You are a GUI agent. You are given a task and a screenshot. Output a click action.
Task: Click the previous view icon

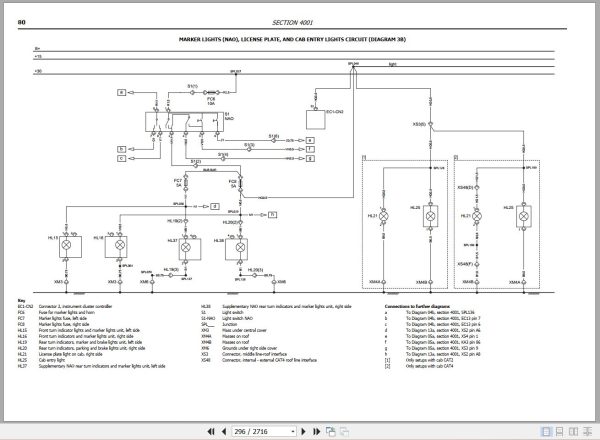pyautogui.click(x=331, y=432)
